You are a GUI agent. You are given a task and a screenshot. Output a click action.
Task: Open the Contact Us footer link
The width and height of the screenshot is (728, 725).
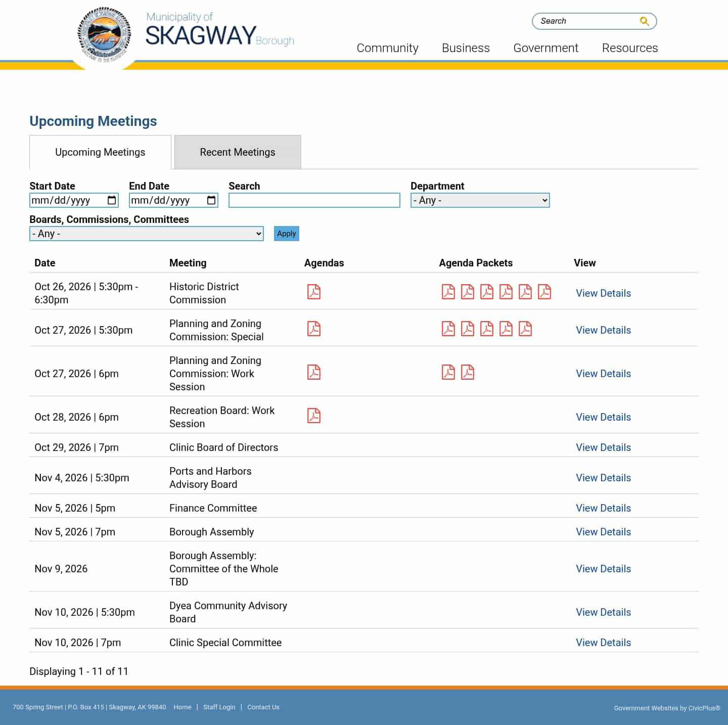coord(263,707)
